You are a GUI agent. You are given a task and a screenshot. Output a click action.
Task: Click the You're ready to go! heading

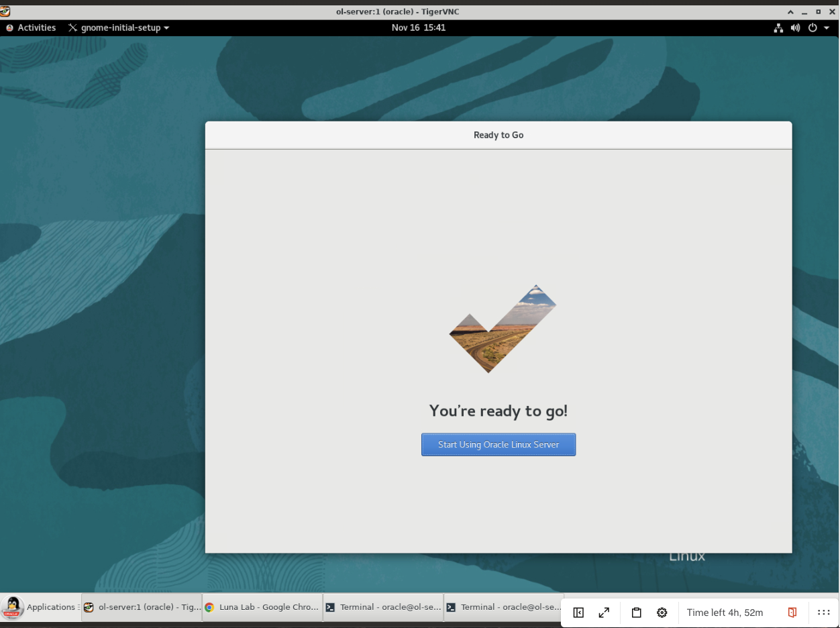pos(498,411)
